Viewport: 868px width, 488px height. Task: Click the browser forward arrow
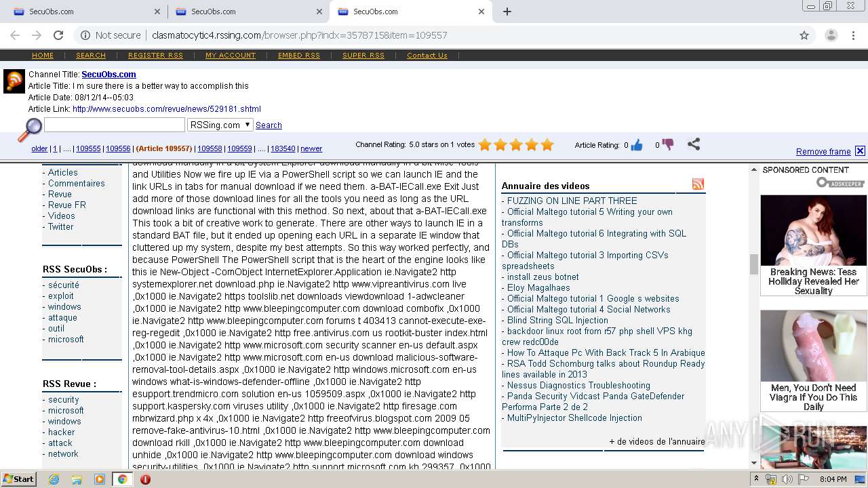pyautogui.click(x=37, y=35)
